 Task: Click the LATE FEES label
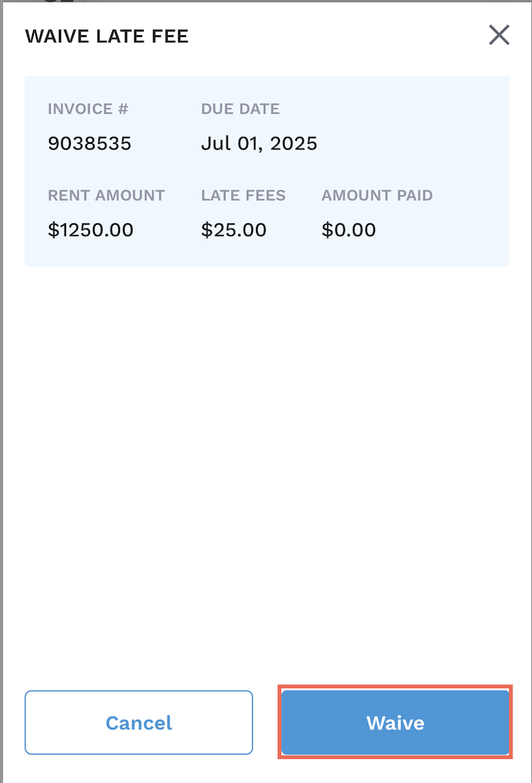point(243,195)
